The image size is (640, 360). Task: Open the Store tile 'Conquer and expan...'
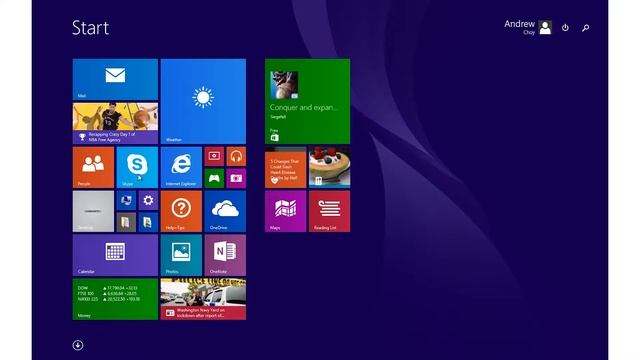[x=307, y=101]
